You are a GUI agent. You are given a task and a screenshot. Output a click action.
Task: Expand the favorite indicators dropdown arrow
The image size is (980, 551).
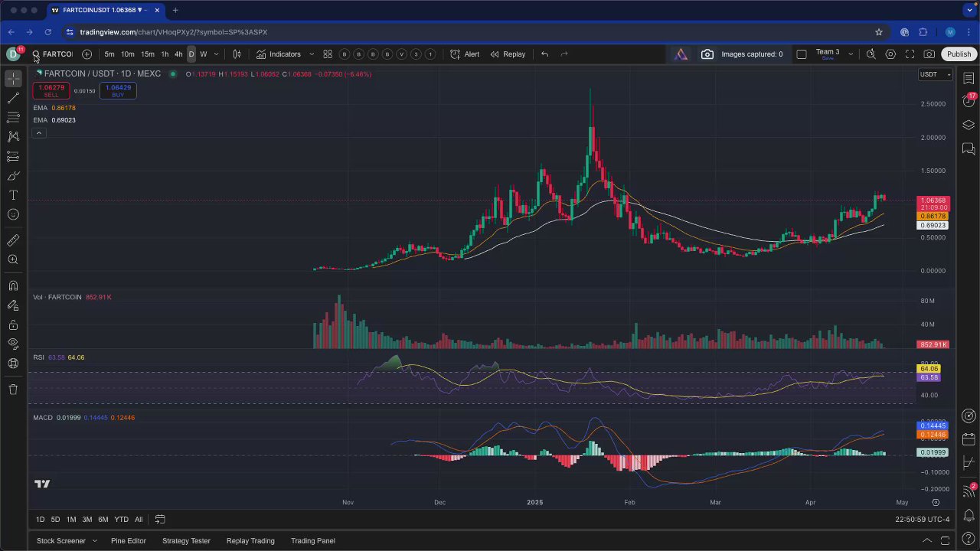312,54
